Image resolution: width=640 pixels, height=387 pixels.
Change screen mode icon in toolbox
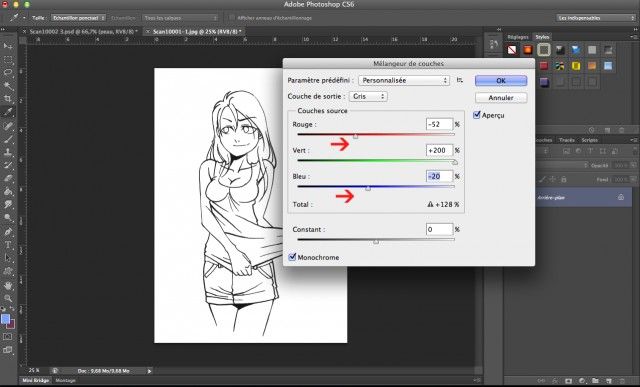[x=8, y=350]
